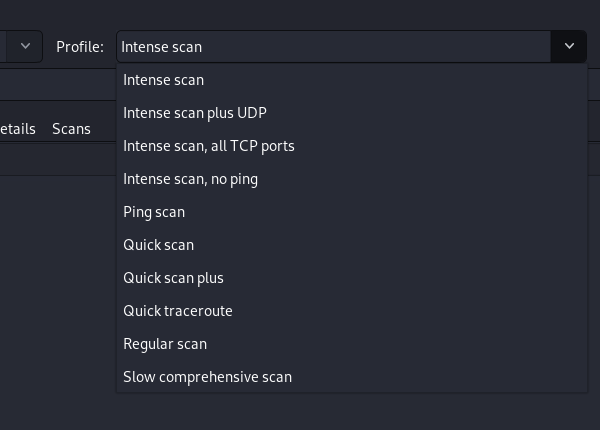The image size is (600, 430).
Task: Open the partially visible Host Details tab
Action: [x=18, y=129]
